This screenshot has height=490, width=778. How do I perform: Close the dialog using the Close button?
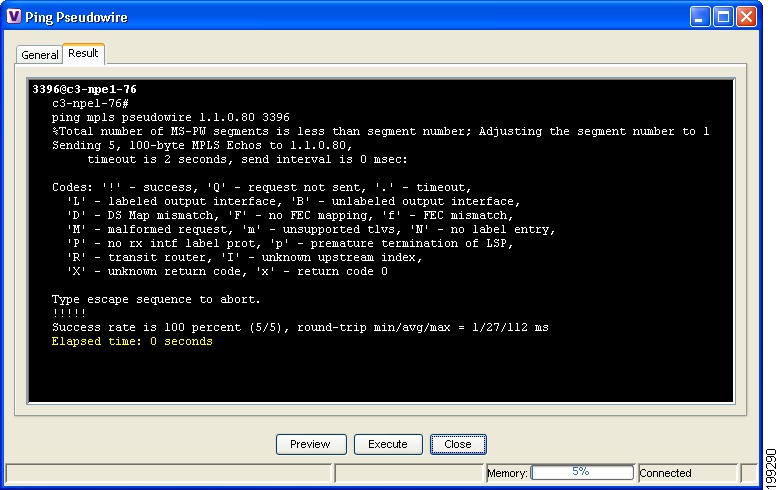click(457, 444)
